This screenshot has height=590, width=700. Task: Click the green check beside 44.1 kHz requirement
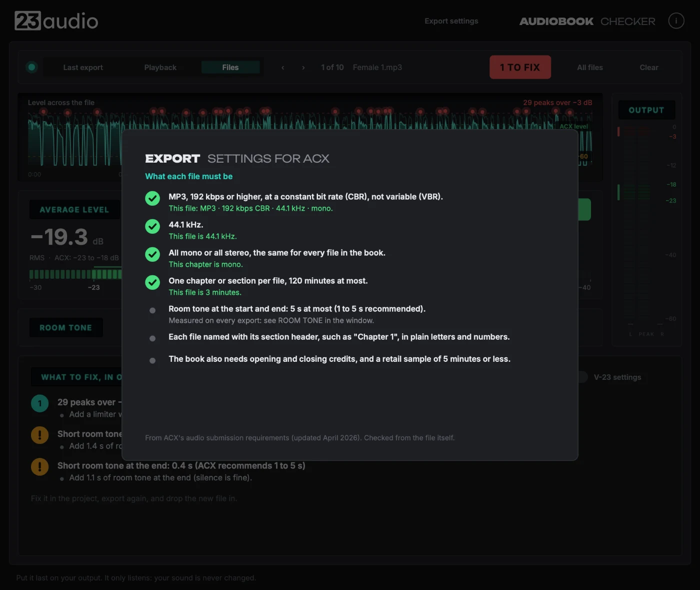152,226
